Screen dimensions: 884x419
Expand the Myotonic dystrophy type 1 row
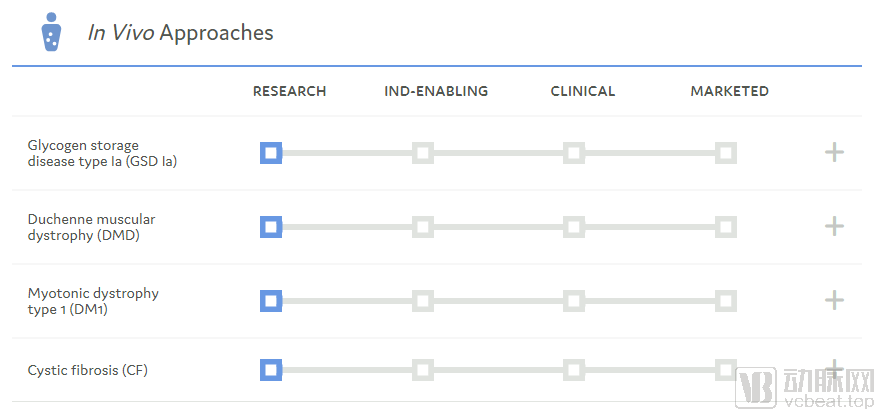coord(834,300)
